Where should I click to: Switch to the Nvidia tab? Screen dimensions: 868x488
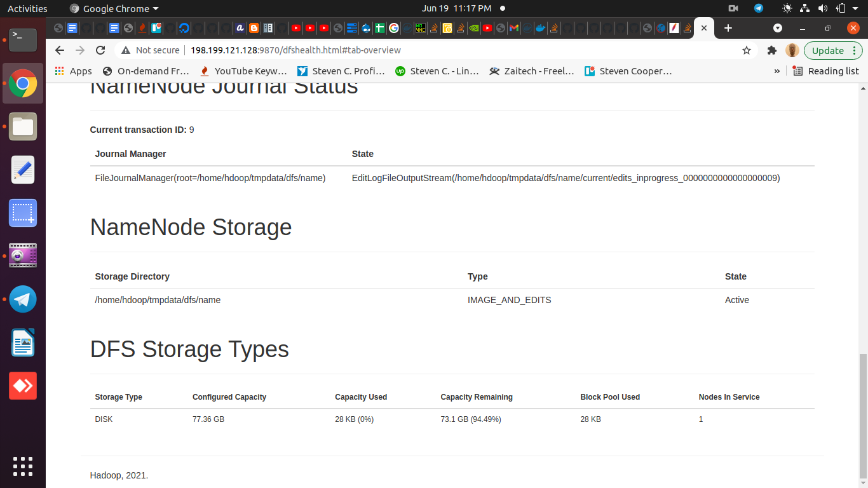point(473,28)
